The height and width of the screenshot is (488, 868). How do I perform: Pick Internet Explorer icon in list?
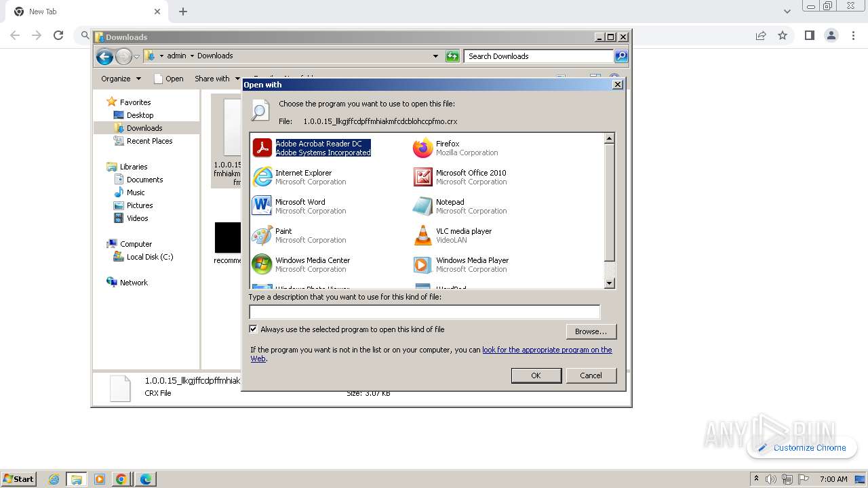pos(262,177)
